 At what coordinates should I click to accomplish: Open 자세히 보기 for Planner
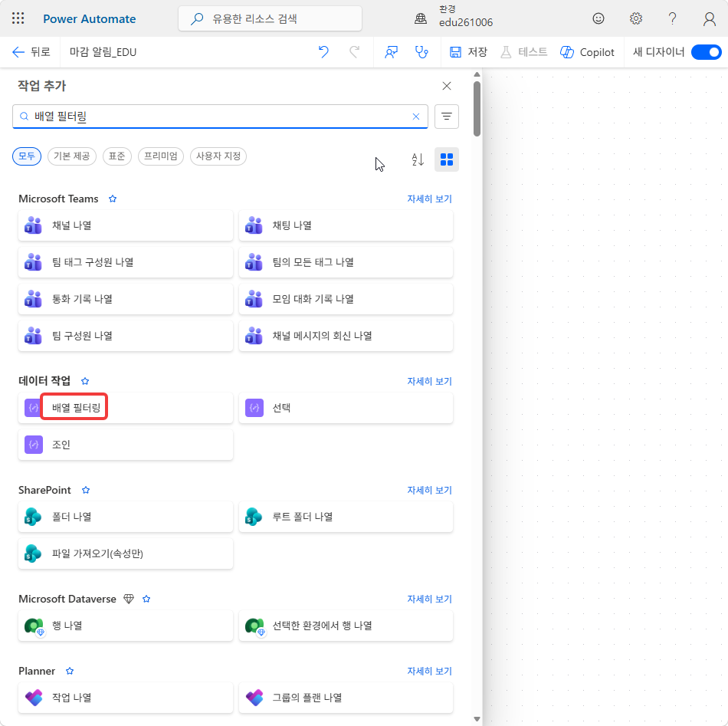tap(429, 672)
